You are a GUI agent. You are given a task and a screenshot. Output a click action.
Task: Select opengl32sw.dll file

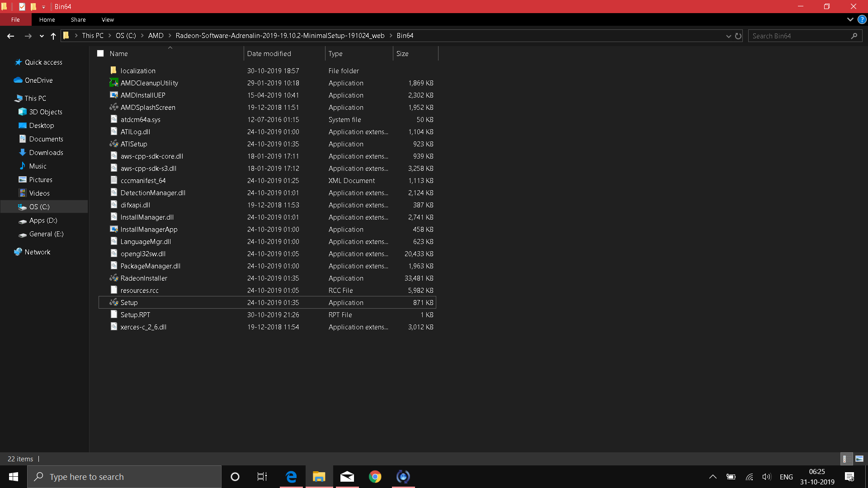[143, 254]
